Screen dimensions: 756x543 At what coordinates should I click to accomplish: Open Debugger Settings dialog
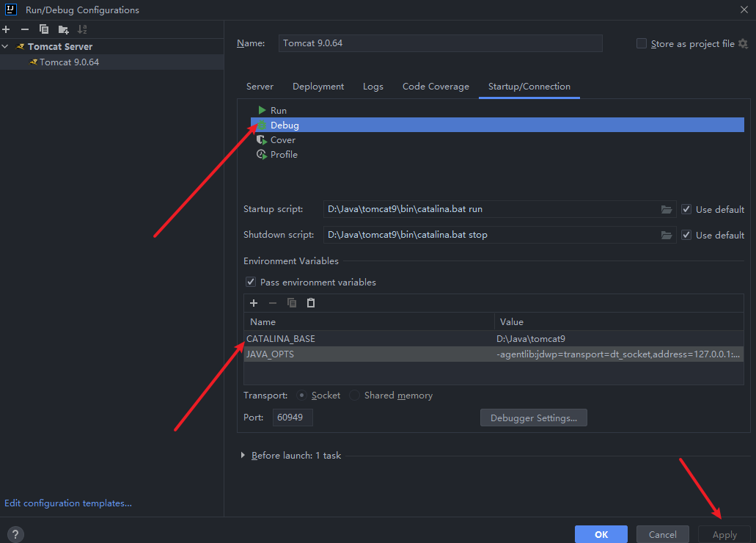pos(534,418)
